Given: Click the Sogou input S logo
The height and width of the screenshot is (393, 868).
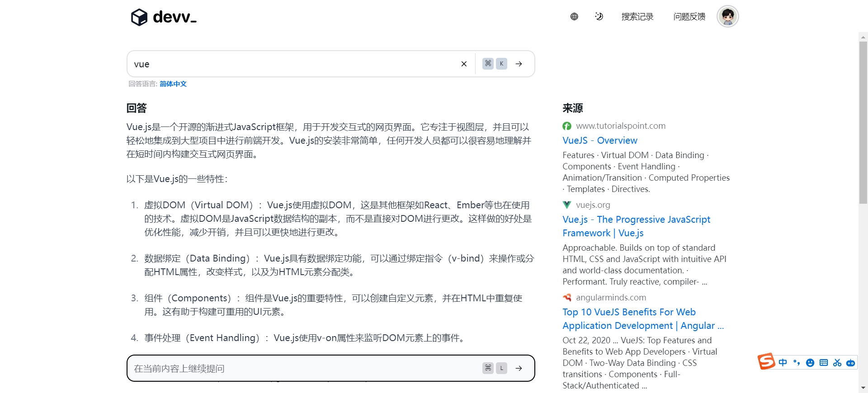Looking at the screenshot, I should 766,361.
